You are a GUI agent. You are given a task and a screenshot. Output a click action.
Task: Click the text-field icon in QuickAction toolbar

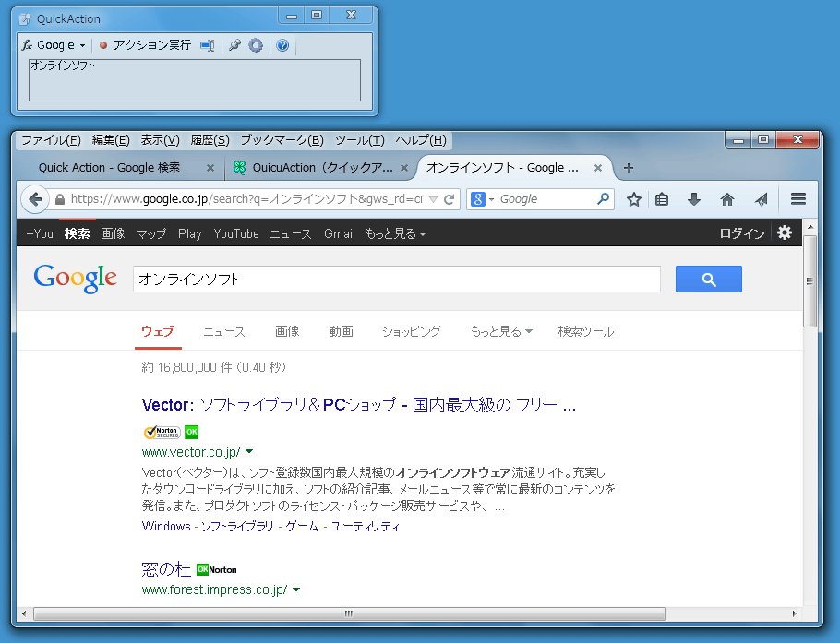click(208, 45)
